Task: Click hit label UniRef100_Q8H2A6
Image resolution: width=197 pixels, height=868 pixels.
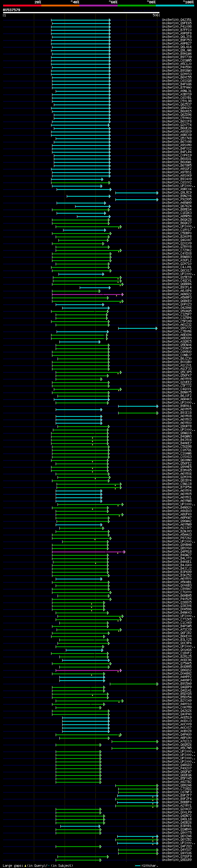Action: (x=177, y=785)
